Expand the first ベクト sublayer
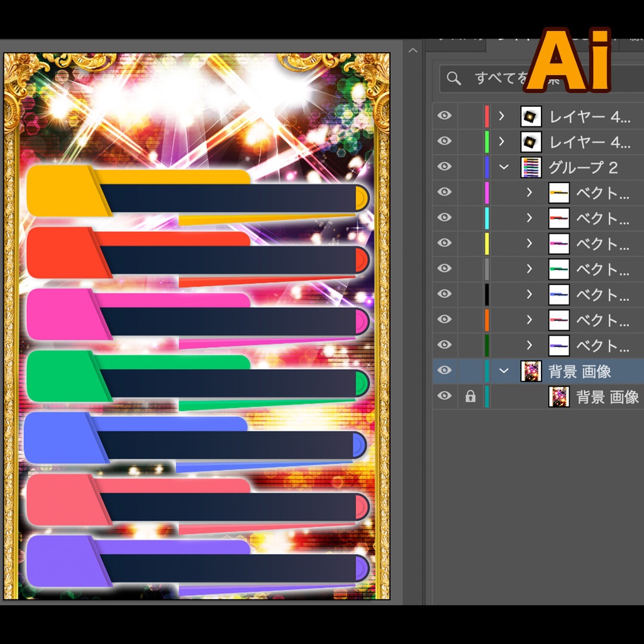The image size is (644, 644). [x=528, y=192]
